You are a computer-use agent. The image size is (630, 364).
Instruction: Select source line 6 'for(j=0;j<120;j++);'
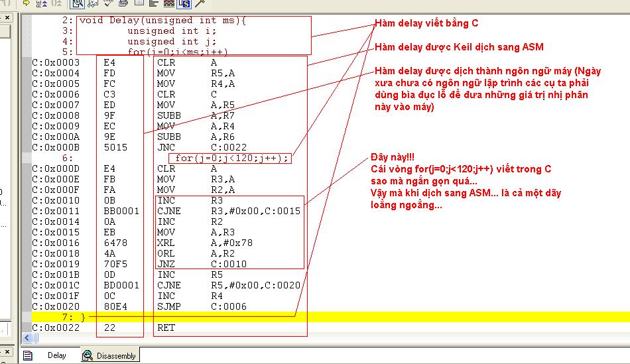coord(232,158)
